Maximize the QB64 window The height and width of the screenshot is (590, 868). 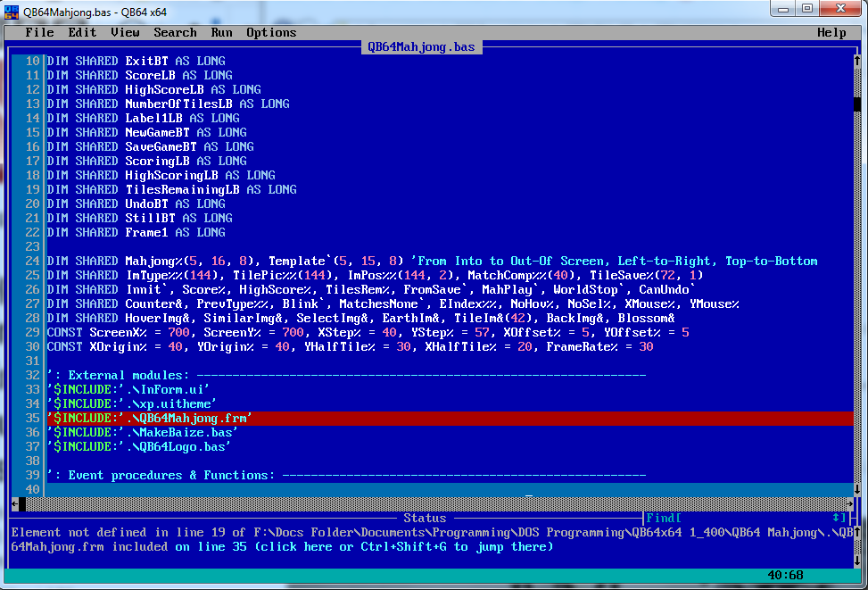pos(806,9)
